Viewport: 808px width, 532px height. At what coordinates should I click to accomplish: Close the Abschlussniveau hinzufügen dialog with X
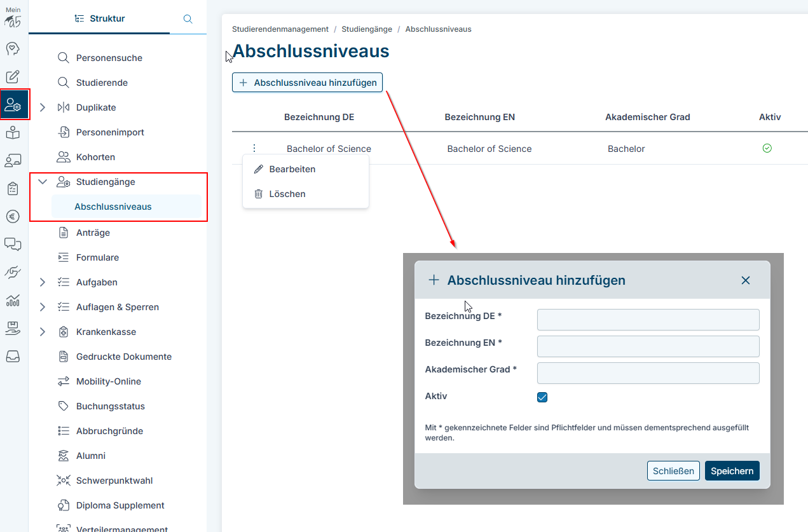[746, 280]
